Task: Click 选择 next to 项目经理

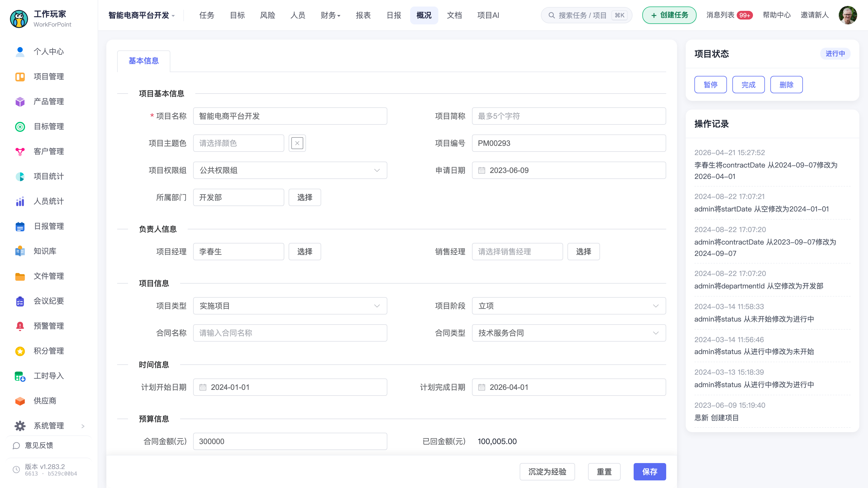Action: coord(305,252)
